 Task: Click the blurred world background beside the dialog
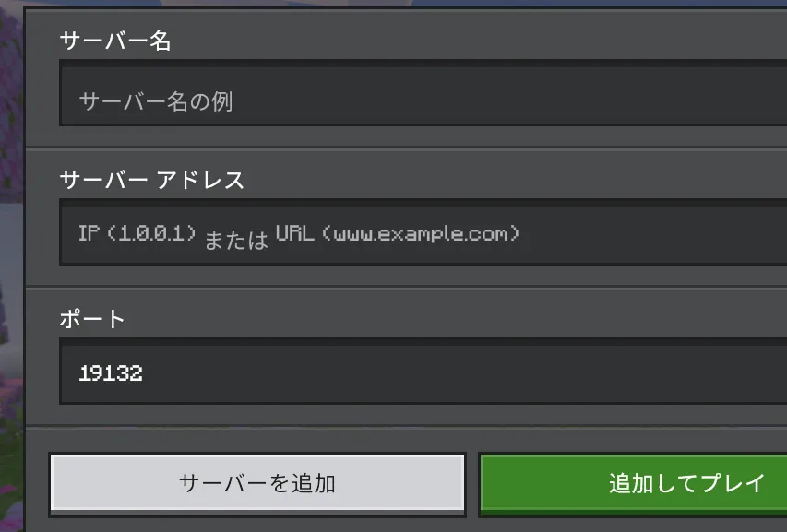pos(11,251)
